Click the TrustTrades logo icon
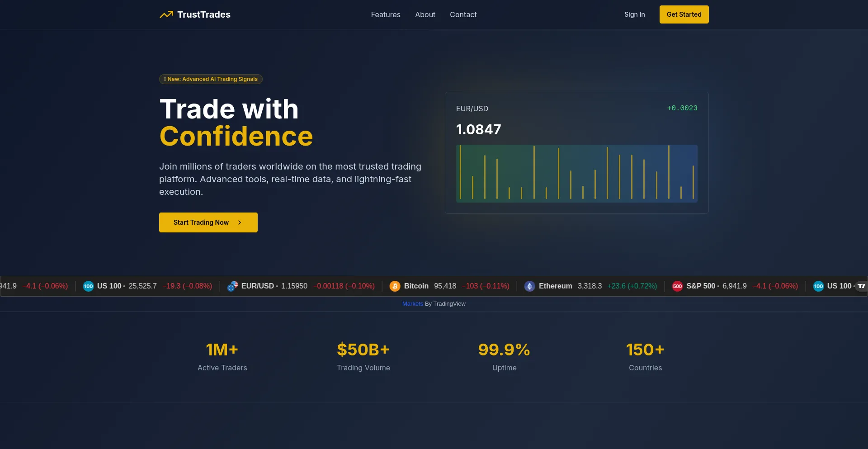The image size is (868, 449). click(x=166, y=14)
